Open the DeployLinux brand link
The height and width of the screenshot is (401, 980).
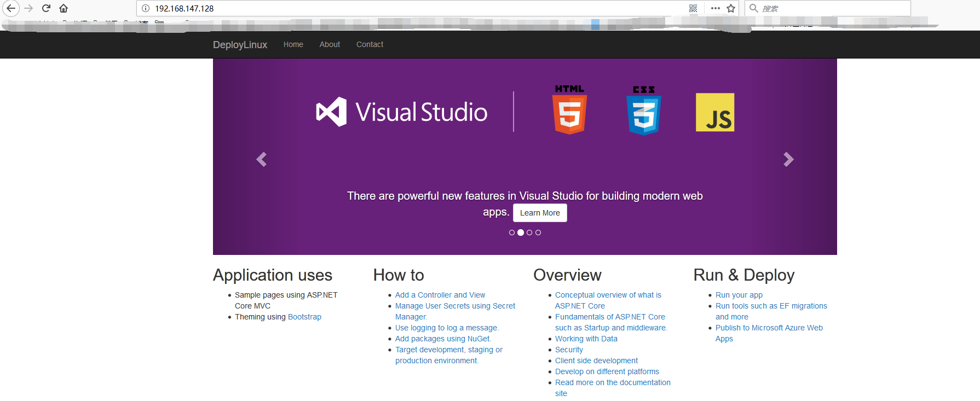click(240, 45)
